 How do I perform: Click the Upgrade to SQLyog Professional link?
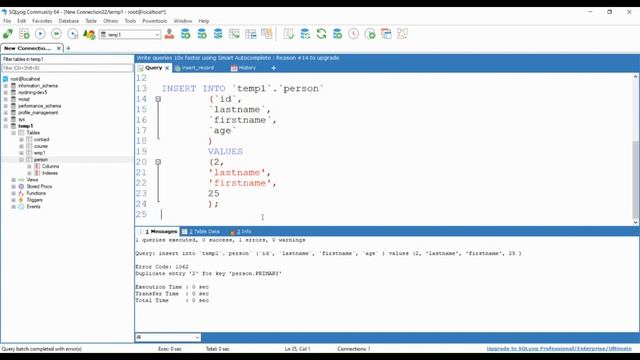click(x=559, y=349)
